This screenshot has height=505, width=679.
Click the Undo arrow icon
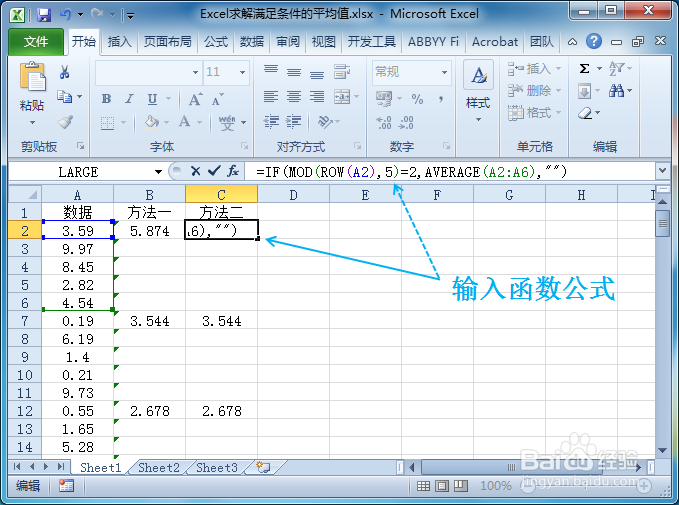[65, 15]
